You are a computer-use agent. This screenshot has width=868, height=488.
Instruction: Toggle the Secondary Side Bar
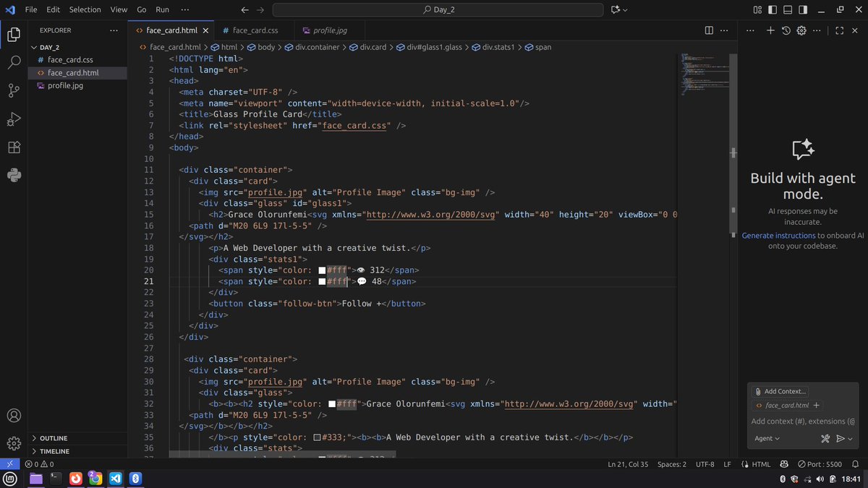pos(804,10)
